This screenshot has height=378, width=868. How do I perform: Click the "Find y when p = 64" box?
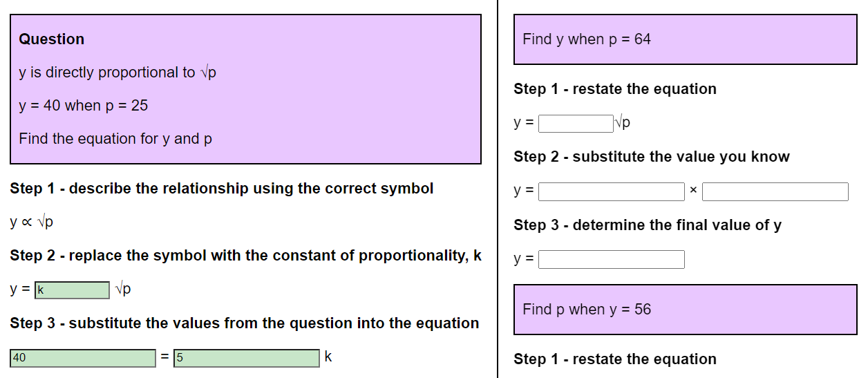(x=685, y=39)
